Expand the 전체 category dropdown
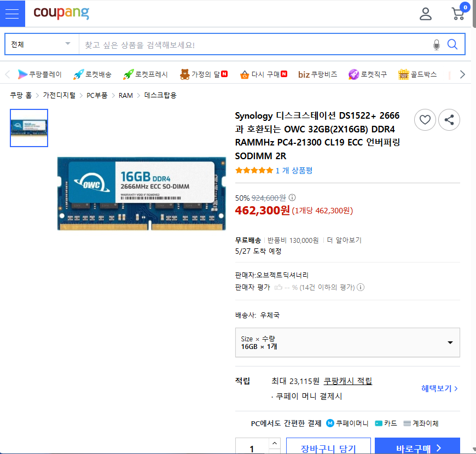 tap(42, 44)
